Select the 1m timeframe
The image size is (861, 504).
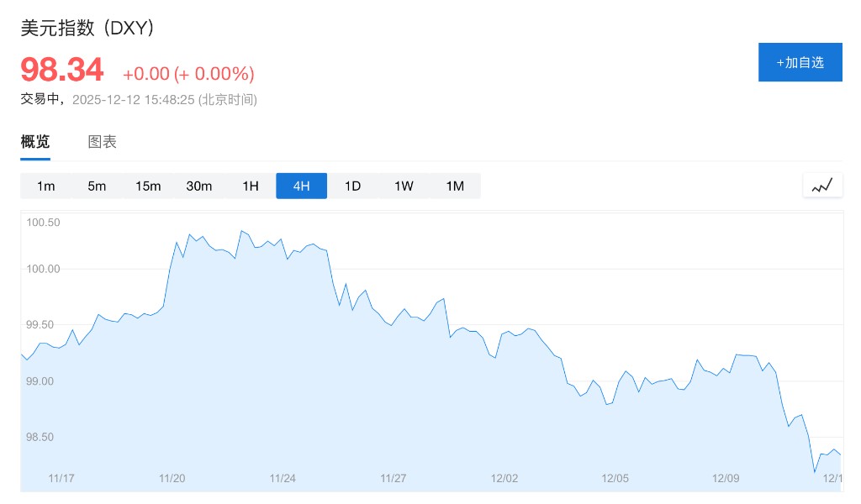tap(45, 186)
